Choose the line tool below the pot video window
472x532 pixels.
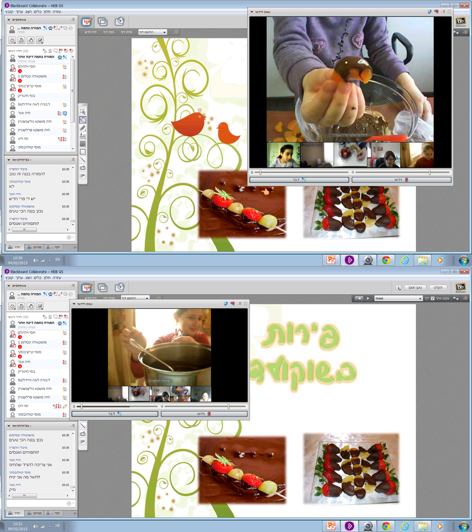[x=83, y=425]
